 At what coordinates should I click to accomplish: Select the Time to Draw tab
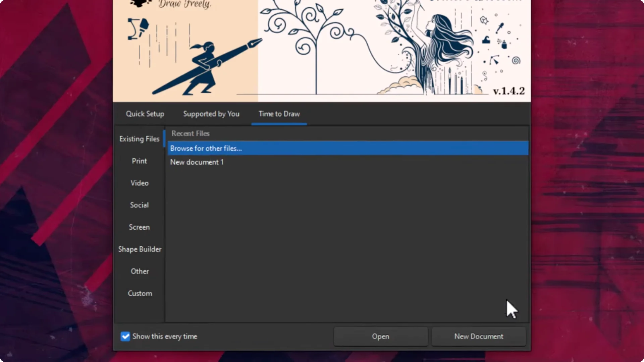[279, 114]
